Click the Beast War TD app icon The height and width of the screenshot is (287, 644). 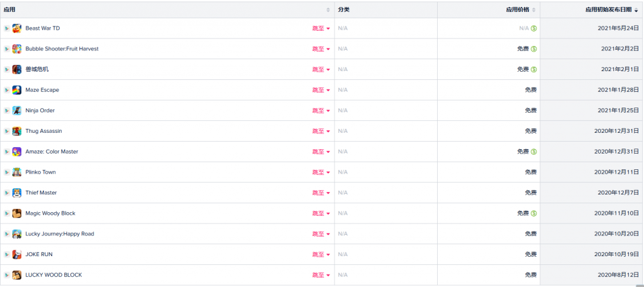17,28
